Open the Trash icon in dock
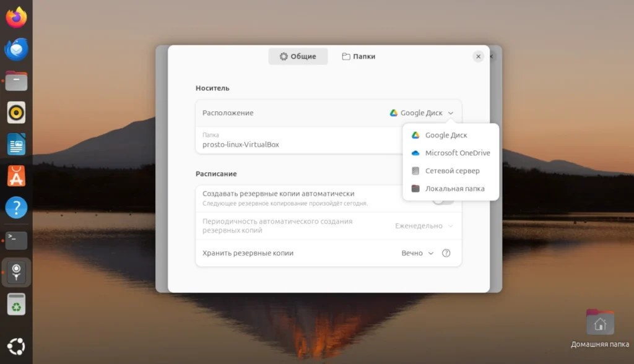 [x=16, y=304]
